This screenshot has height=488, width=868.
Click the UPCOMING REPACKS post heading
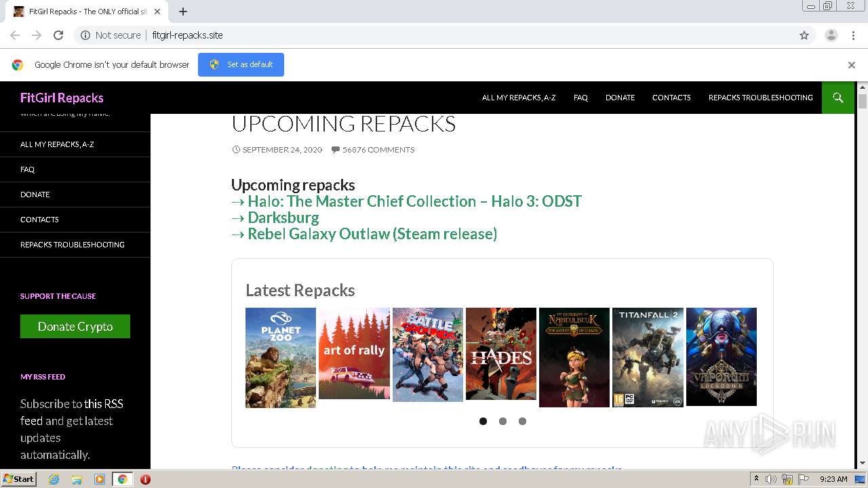point(343,123)
